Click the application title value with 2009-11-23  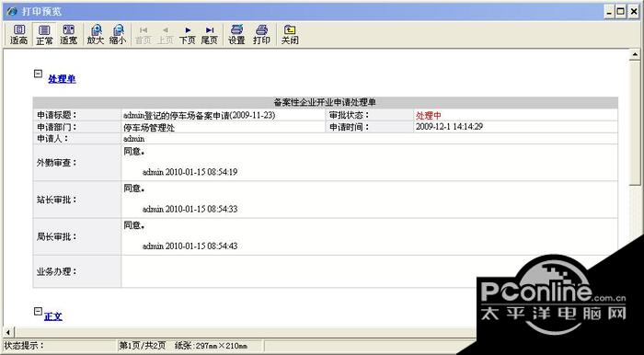click(x=200, y=115)
